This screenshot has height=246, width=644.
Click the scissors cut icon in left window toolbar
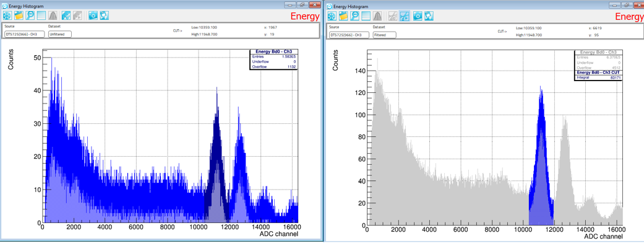(x=66, y=15)
